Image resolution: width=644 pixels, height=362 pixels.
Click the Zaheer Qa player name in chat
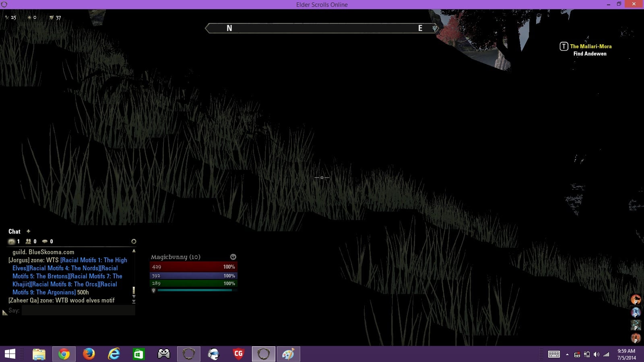(23, 300)
